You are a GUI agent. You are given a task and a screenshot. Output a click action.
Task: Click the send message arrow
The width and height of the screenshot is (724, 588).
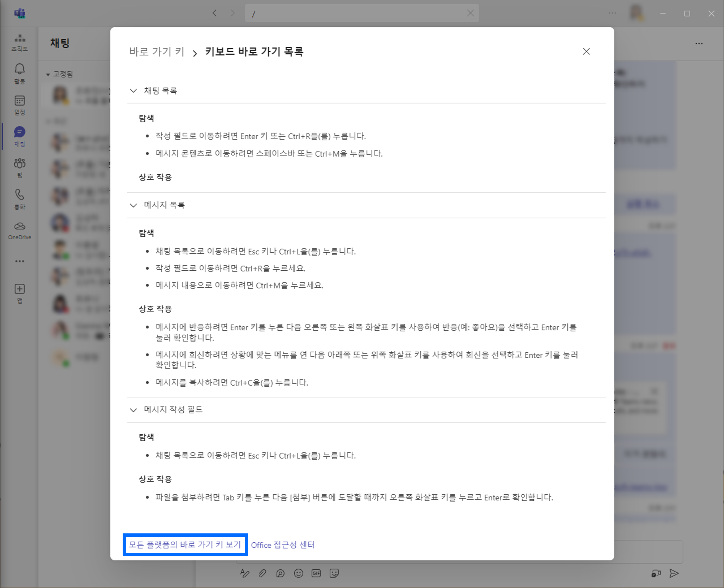click(x=675, y=573)
